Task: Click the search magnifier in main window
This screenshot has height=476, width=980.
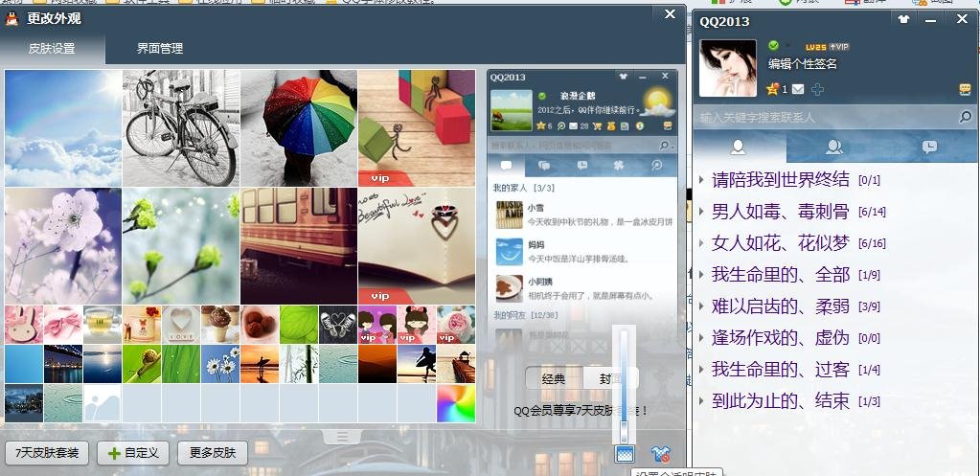Action: pos(965,117)
